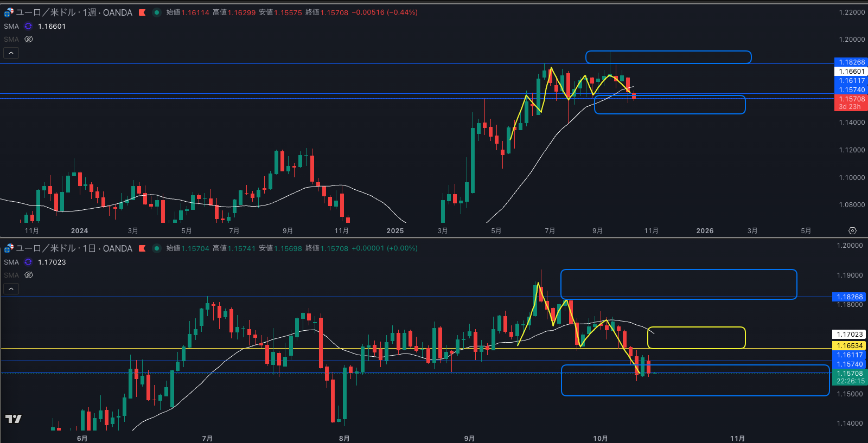Select the dimmed second SMA label on weekly chart

(11, 39)
